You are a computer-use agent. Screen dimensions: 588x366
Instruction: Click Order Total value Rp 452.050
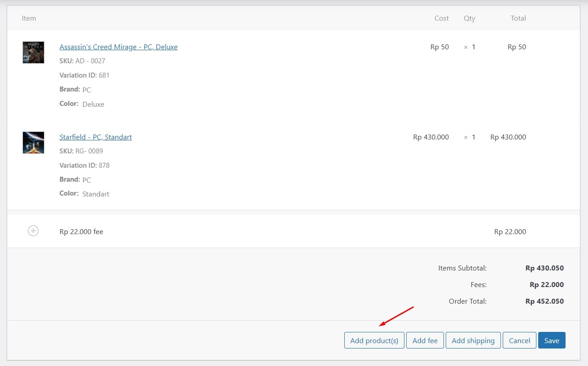tap(544, 301)
